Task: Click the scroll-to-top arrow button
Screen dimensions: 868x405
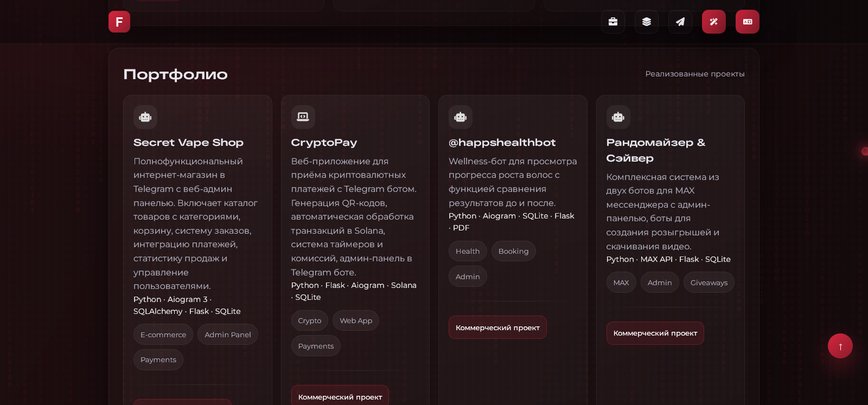Action: (840, 346)
